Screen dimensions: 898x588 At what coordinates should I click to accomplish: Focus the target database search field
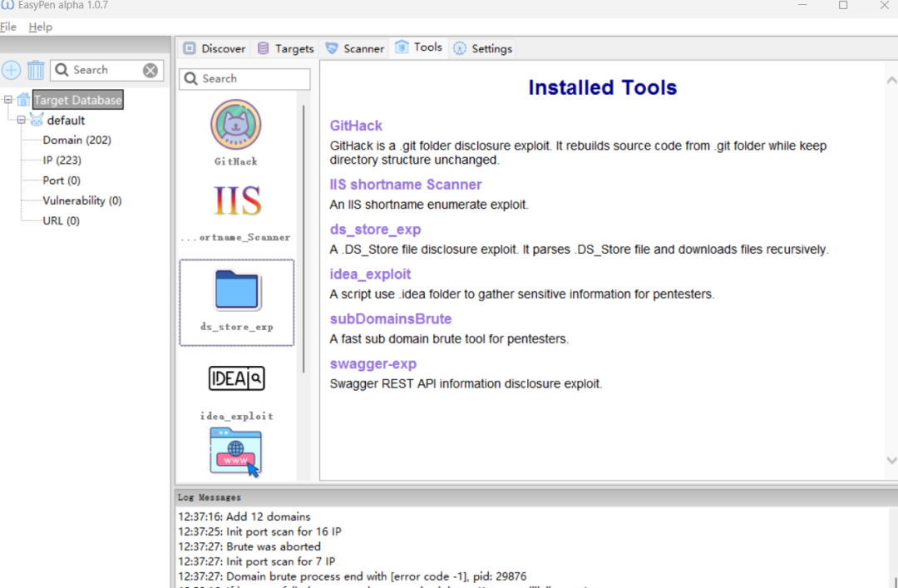tap(106, 70)
